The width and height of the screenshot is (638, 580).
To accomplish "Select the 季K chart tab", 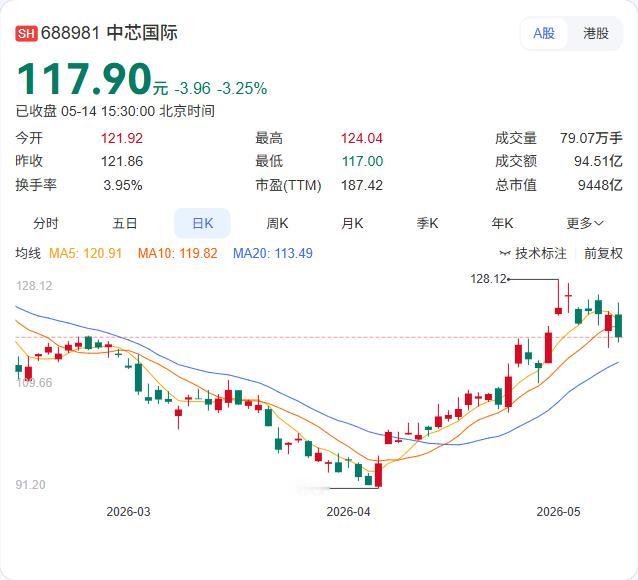I will pos(427,223).
